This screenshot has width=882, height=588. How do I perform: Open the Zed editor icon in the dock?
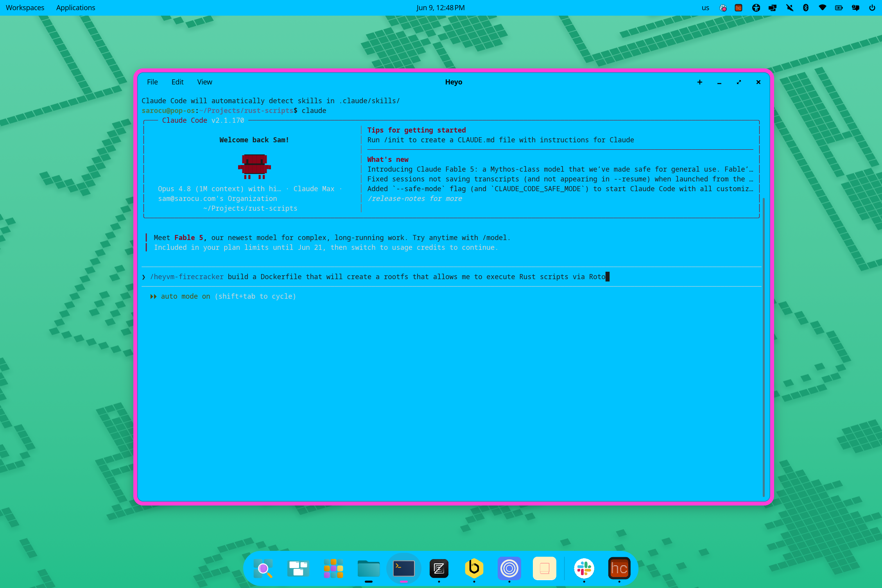click(x=439, y=568)
